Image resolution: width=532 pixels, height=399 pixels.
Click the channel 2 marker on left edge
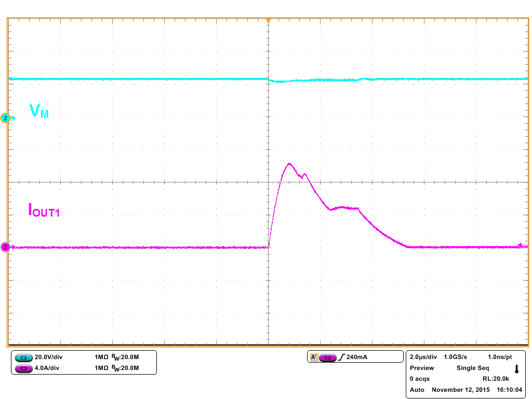(x=5, y=118)
